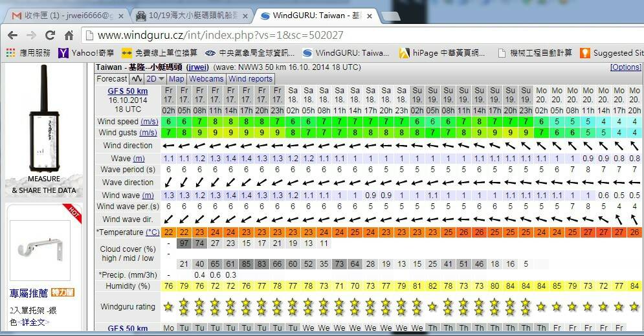Change temperature unit (°C) link
Viewport: 644px width, 336px height.
(x=152, y=232)
